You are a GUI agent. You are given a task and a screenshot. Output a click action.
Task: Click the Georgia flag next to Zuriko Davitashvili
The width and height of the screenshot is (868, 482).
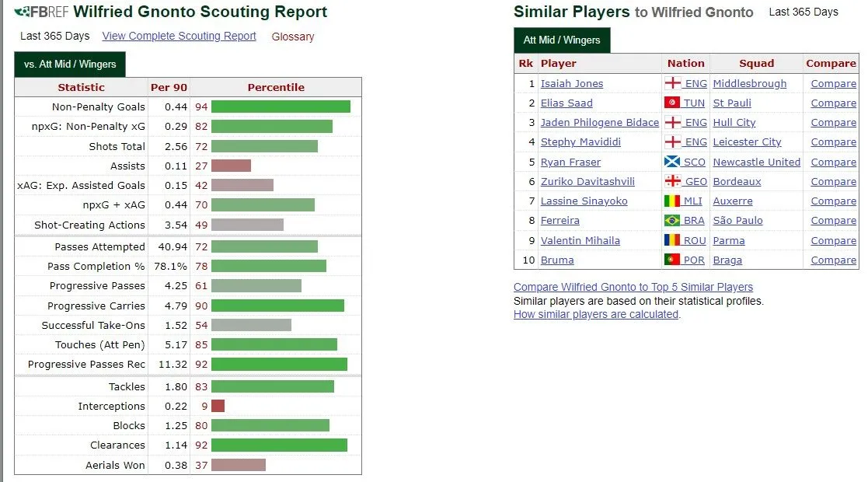[672, 181]
